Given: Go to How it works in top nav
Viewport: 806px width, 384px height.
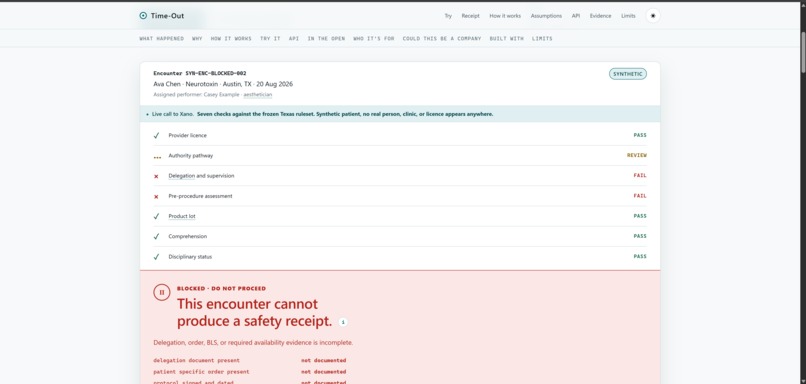Looking at the screenshot, I should tap(505, 16).
